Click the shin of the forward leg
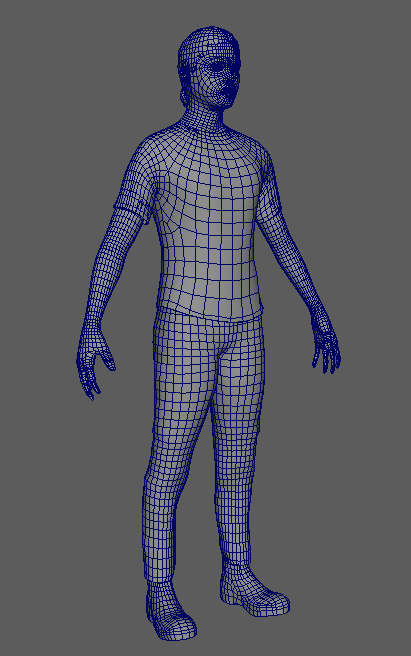 click(161, 527)
